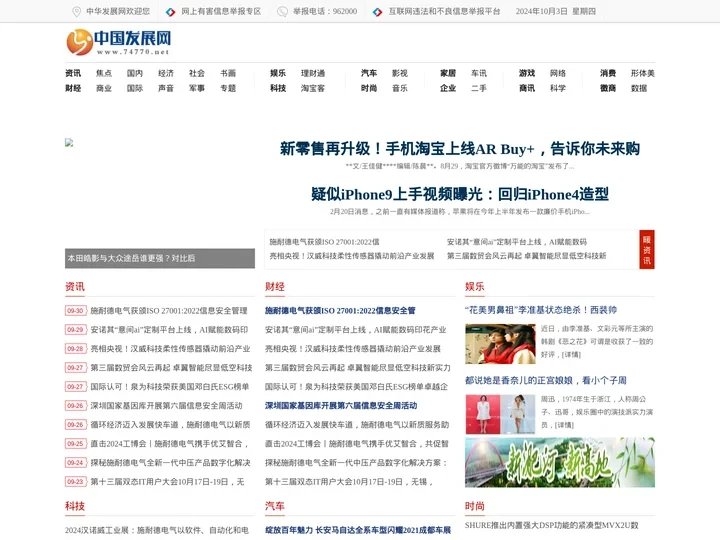This screenshot has height=540, width=720.
Task: Open the 时尚 nav item
Action: tap(369, 88)
